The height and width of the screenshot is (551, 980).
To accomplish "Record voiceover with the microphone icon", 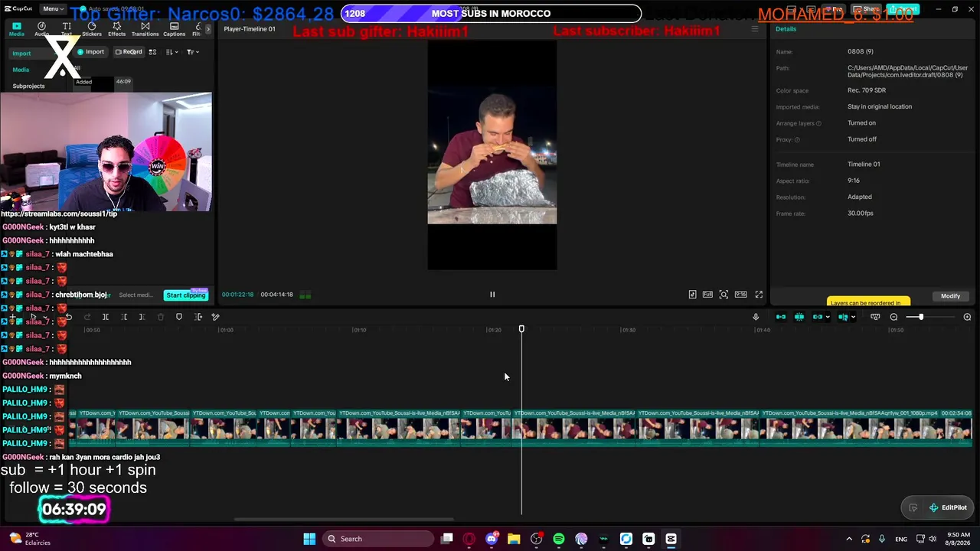I will click(x=756, y=317).
